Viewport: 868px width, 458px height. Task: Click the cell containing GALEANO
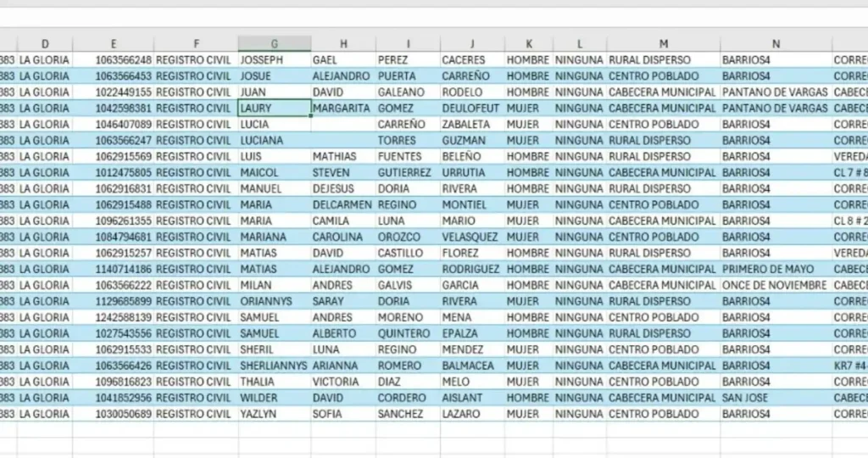[408, 92]
